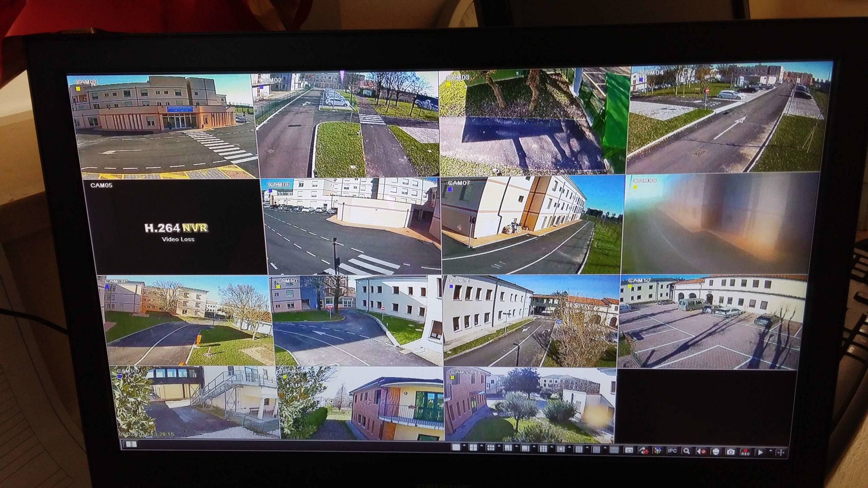Viewport: 868px width, 488px height.
Task: Click the magnifier search recordings icon
Action: click(686, 451)
